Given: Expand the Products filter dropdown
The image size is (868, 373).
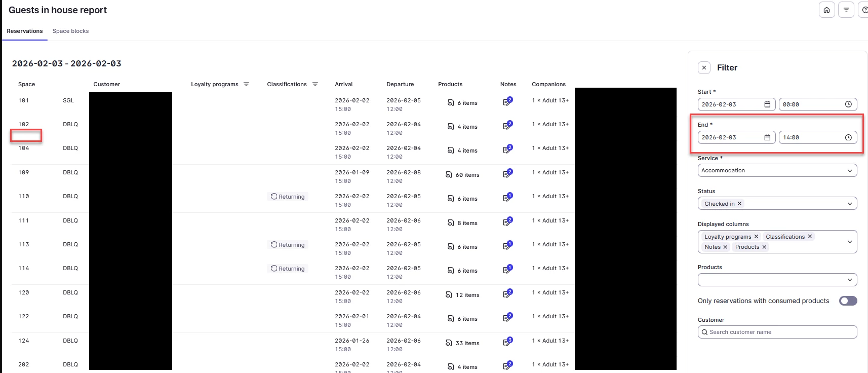Looking at the screenshot, I should tap(850, 280).
